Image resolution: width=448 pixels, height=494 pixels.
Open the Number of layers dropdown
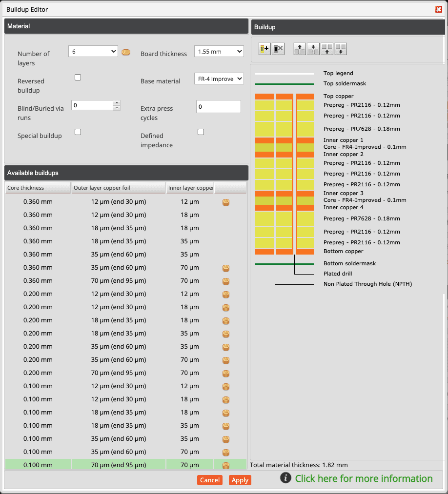click(x=93, y=51)
